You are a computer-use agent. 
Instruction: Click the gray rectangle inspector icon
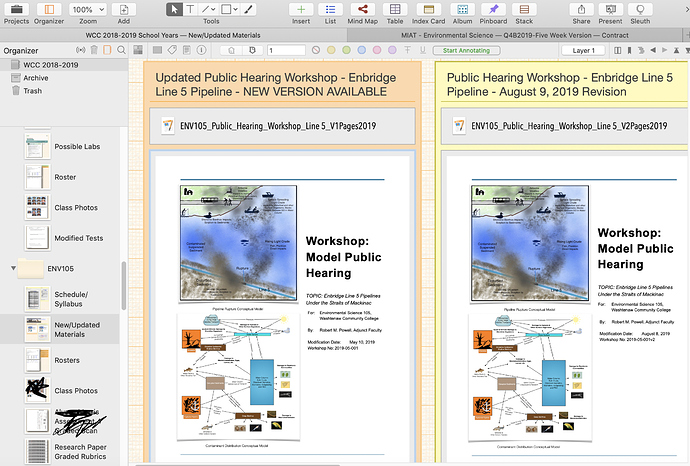click(x=157, y=50)
